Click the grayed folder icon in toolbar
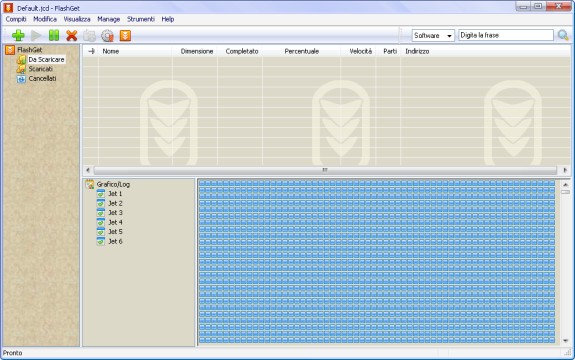 [x=89, y=36]
